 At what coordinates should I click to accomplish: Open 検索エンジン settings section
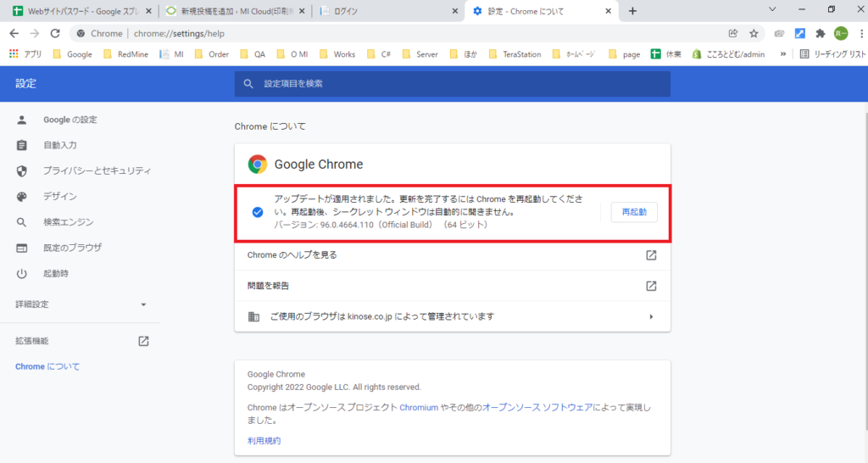pos(68,222)
